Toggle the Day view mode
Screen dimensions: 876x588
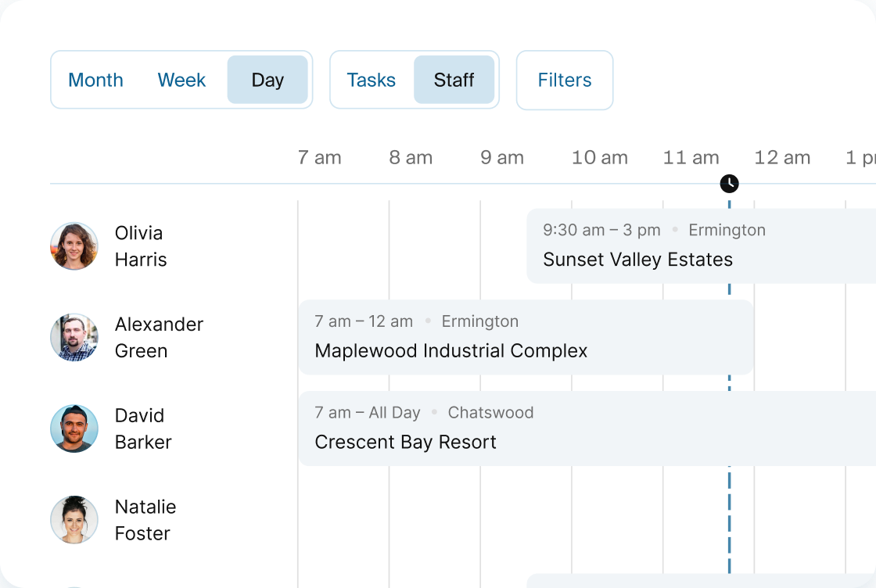[267, 80]
